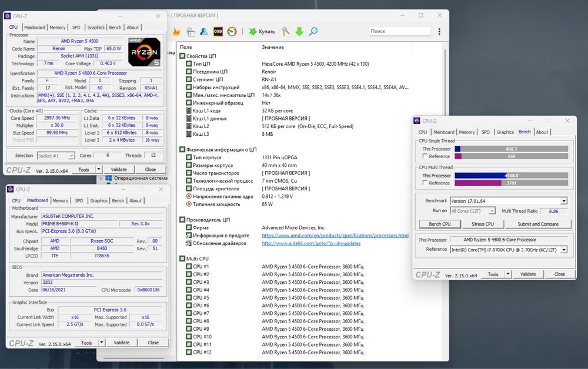
Task: Enable the Single Thread Reference checkbox
Action: tap(425, 157)
